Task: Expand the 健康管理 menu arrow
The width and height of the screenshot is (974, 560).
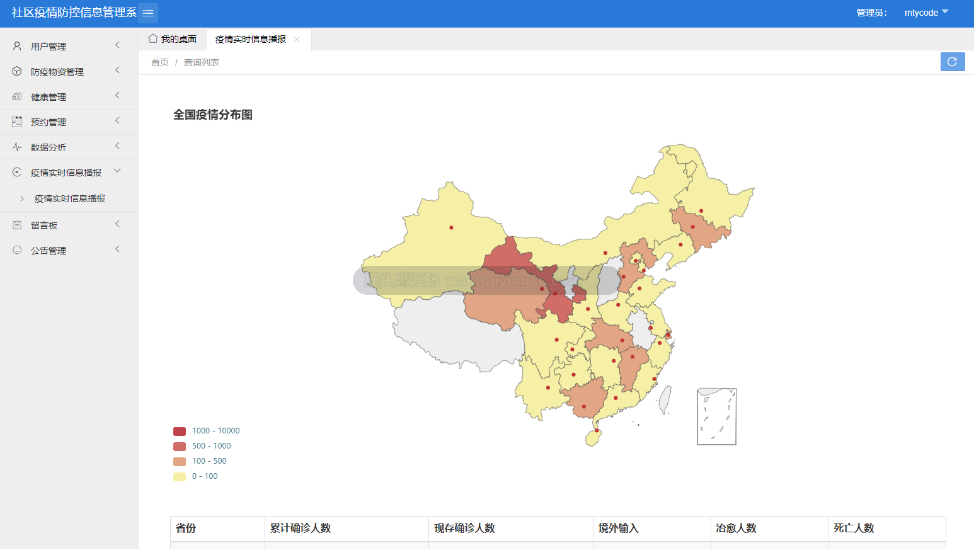Action: pyautogui.click(x=117, y=96)
